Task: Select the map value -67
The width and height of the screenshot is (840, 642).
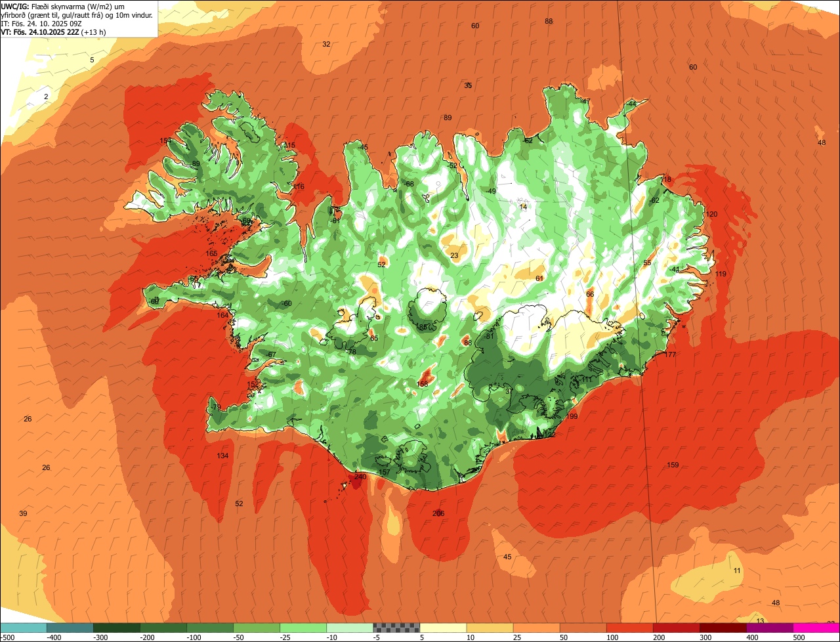Action: point(270,354)
